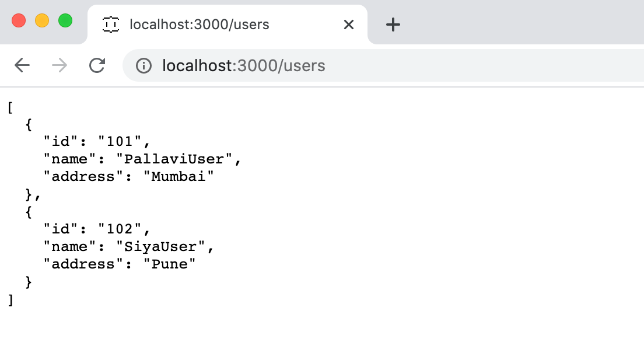
Task: Open site information via the info icon
Action: click(143, 65)
